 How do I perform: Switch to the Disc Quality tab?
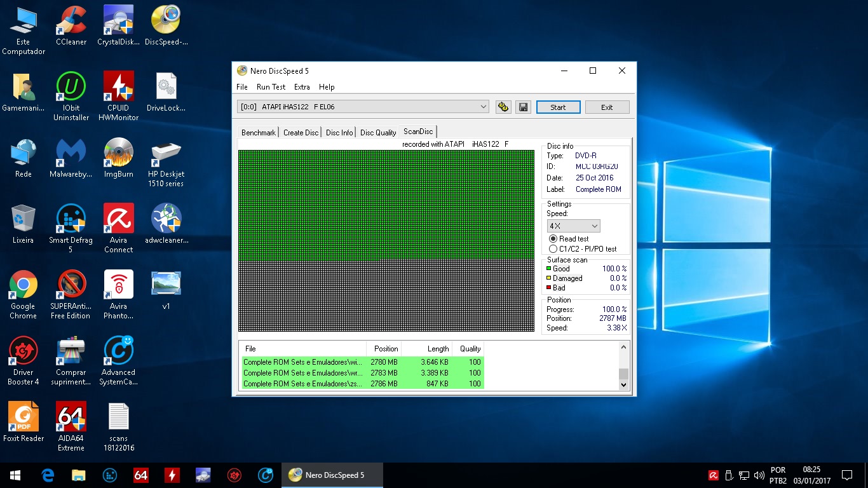coord(378,133)
